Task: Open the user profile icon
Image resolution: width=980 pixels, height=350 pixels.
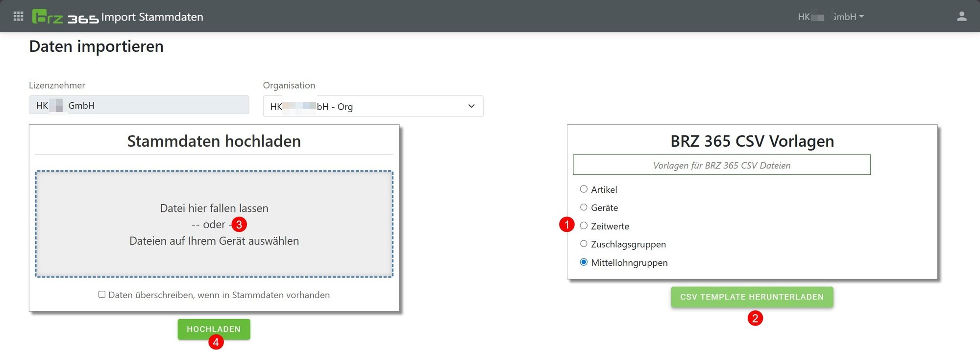Action: pos(961,17)
